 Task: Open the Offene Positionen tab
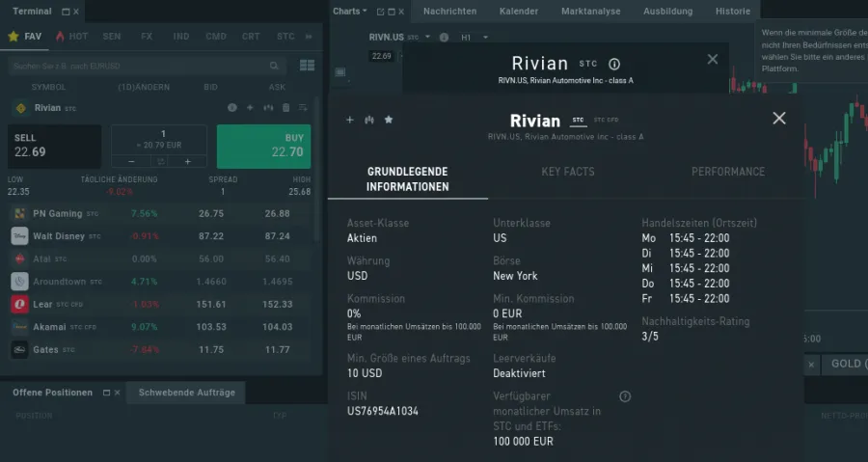[x=53, y=393]
